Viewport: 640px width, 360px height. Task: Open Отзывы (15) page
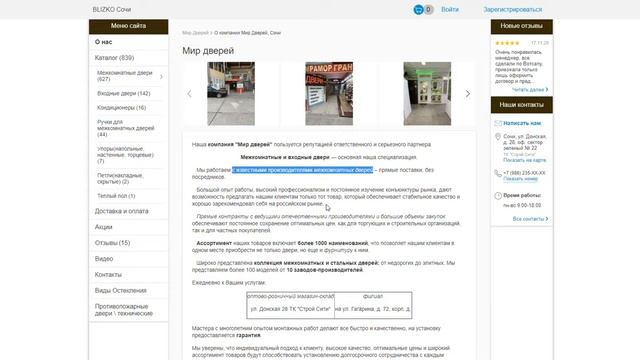[112, 243]
